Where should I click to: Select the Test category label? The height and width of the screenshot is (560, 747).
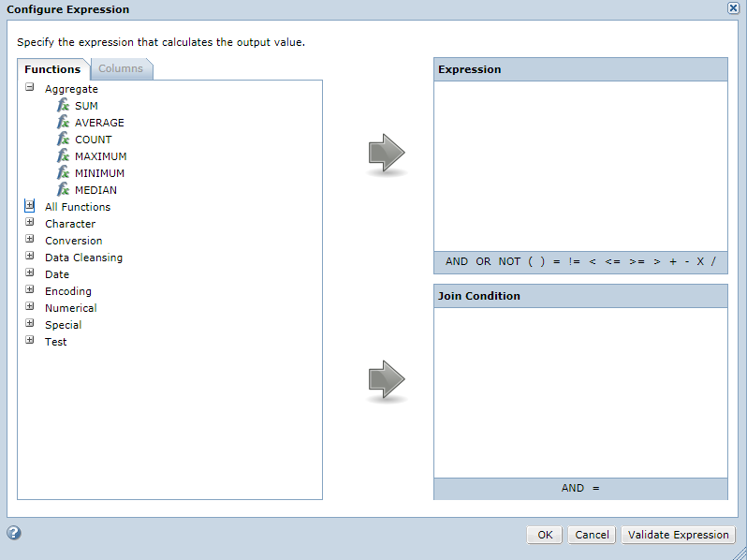pyautogui.click(x=56, y=342)
